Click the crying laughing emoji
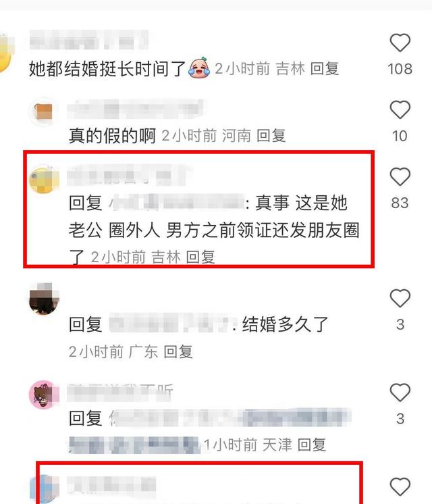Viewport: 432px width, 504px height. click(x=199, y=68)
